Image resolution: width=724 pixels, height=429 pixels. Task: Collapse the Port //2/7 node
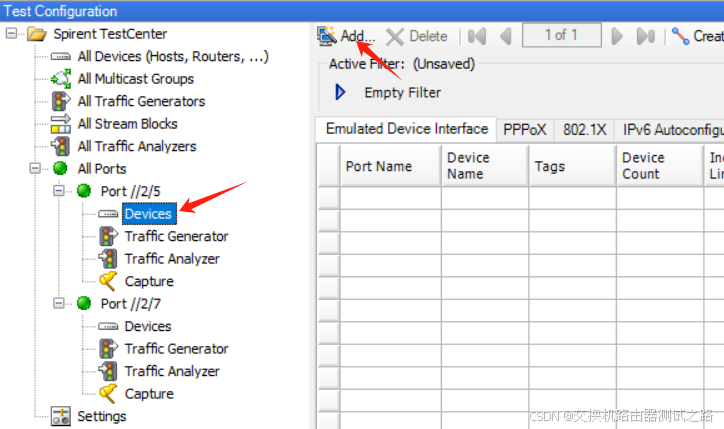59,303
